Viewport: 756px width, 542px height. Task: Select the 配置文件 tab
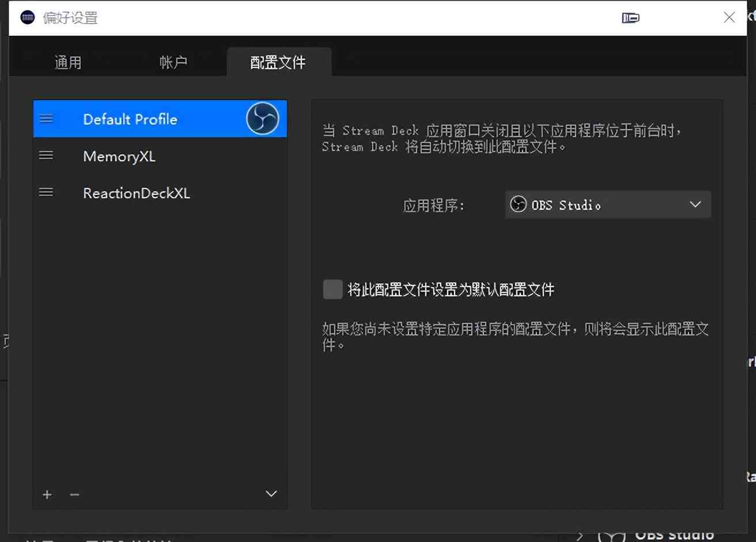click(x=278, y=62)
